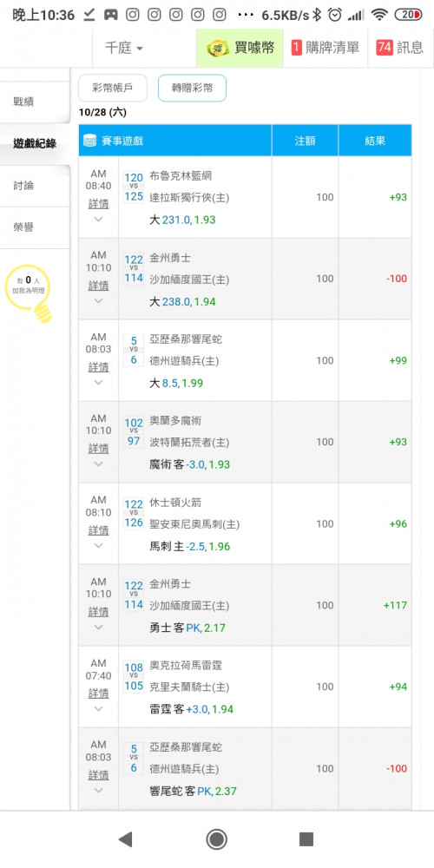Open the red 1 購牌清單 badge
Viewport: 434px width, 868px height.
pos(296,48)
